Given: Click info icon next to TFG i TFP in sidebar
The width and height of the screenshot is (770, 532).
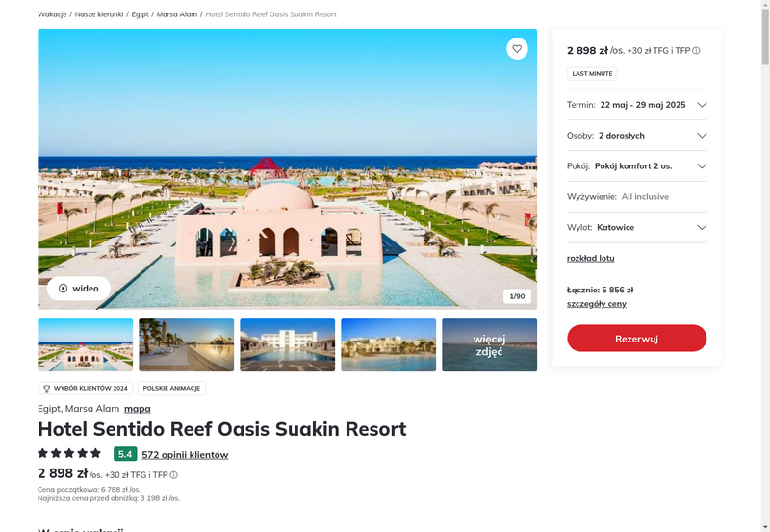Looking at the screenshot, I should pyautogui.click(x=696, y=51).
